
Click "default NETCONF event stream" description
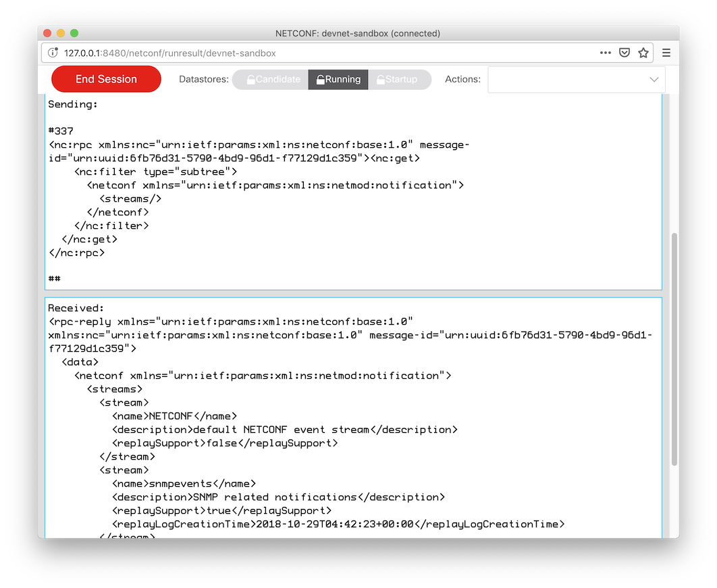pyautogui.click(x=282, y=430)
